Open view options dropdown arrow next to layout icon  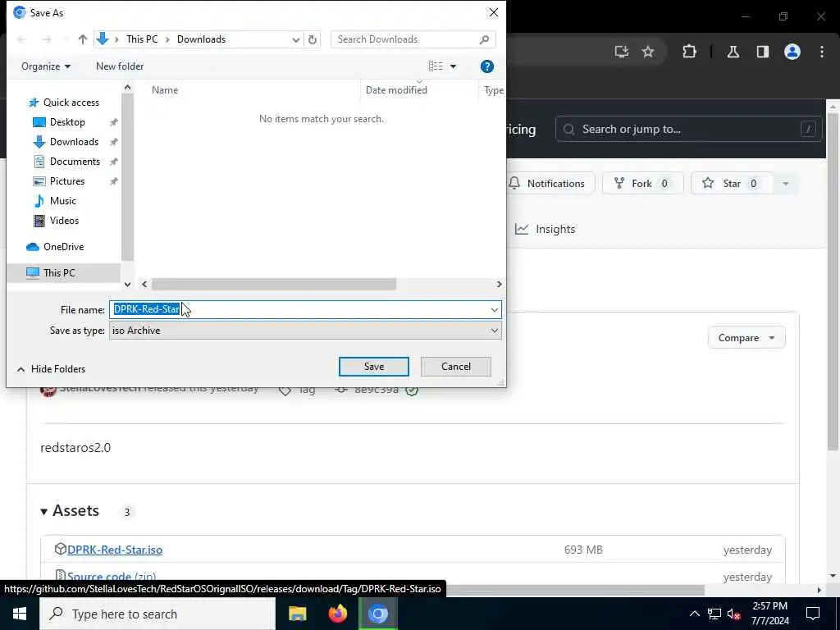pyautogui.click(x=453, y=66)
